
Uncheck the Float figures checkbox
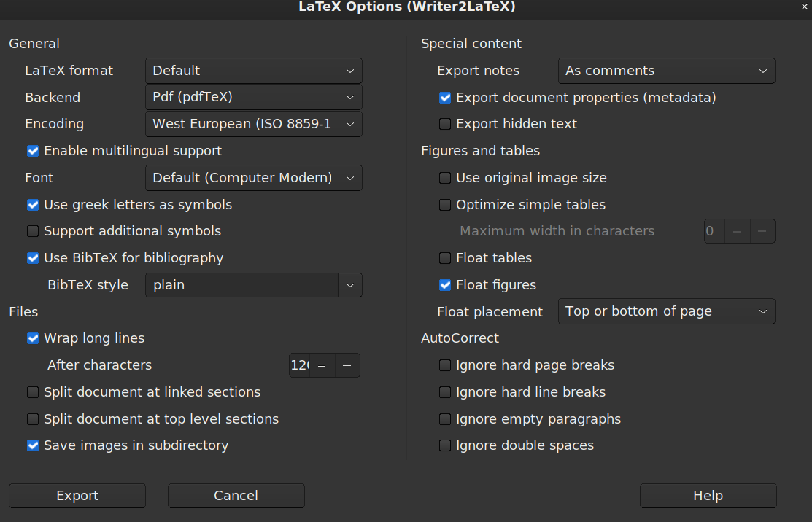pos(445,285)
